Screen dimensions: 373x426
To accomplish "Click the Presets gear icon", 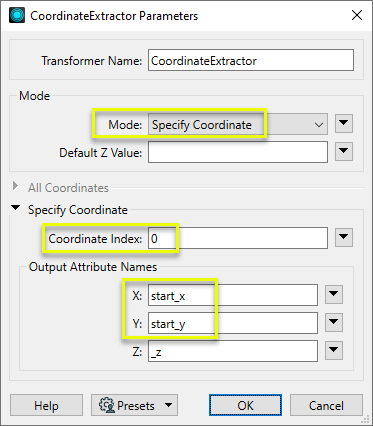I will [107, 405].
